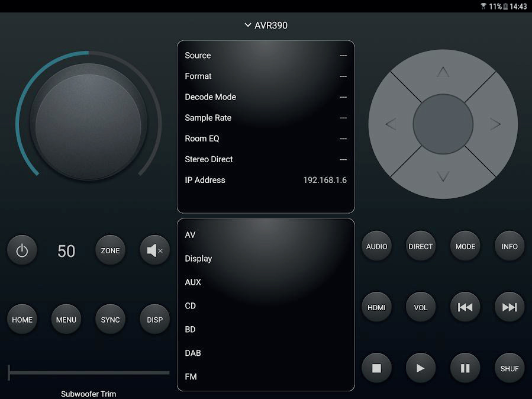Open the ZONE selector
Image resolution: width=532 pixels, height=399 pixels.
point(110,250)
